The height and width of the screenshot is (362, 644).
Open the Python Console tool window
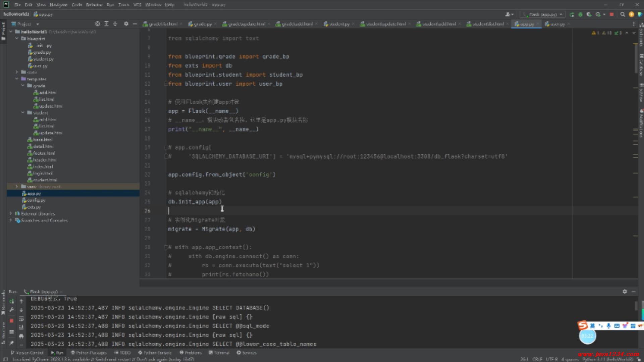click(155, 353)
